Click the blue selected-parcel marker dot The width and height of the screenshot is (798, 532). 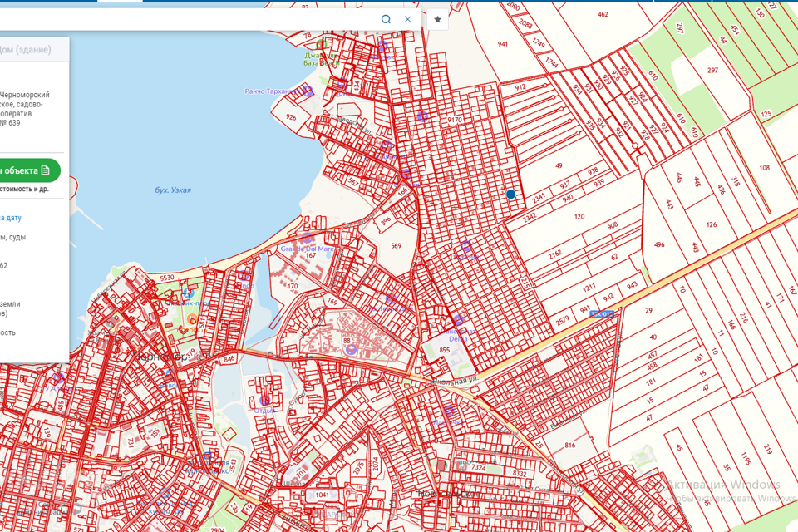pos(511,194)
